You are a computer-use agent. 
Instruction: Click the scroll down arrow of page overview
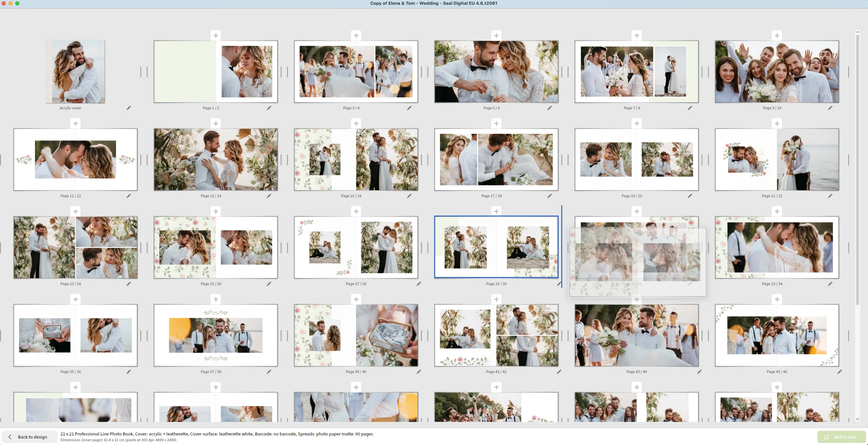point(857,419)
